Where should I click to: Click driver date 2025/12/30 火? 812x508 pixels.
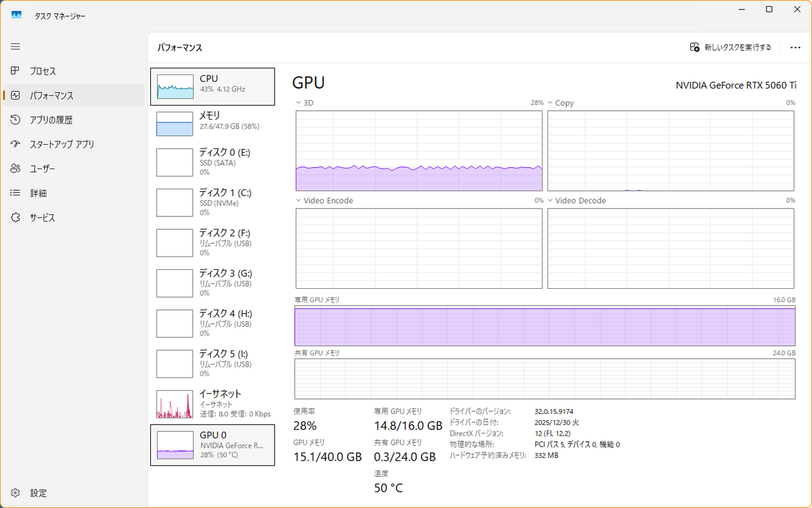(556, 422)
